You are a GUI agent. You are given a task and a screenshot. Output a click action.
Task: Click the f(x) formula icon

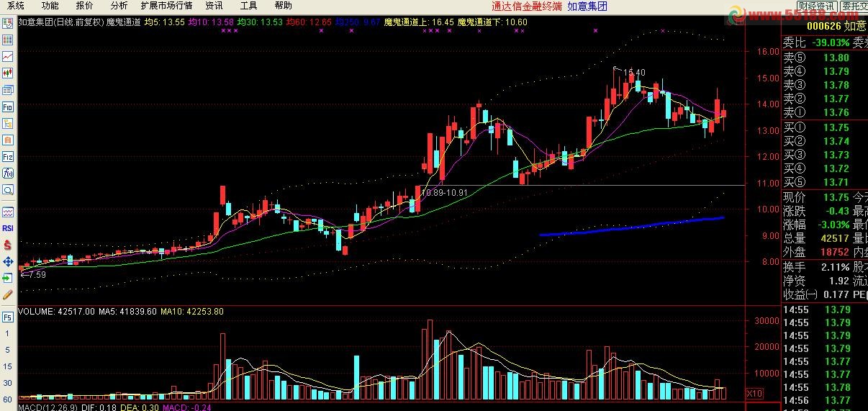pos(8,173)
